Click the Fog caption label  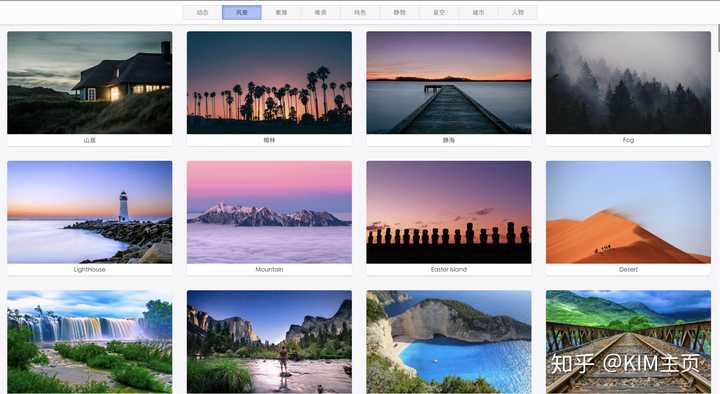pos(629,140)
